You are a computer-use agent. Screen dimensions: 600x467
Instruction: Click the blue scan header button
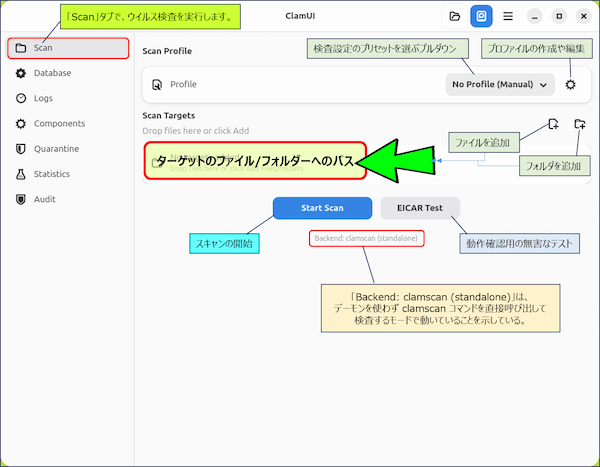[481, 16]
